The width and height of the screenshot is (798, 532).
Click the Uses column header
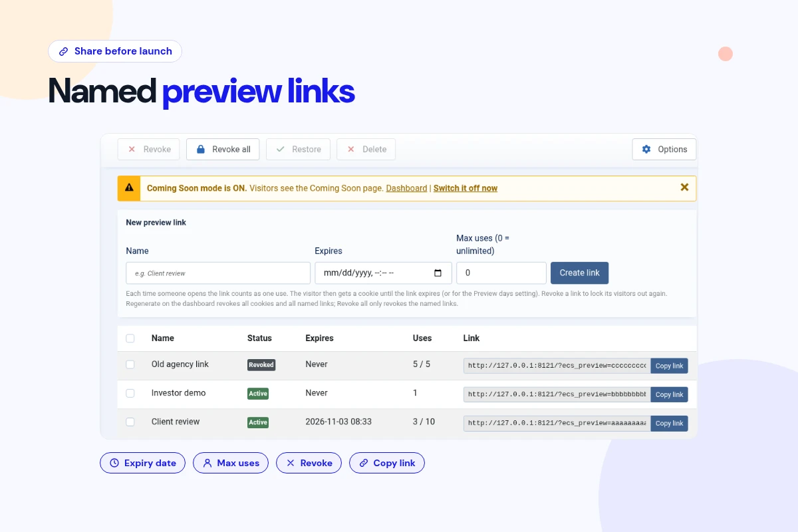[422, 338]
